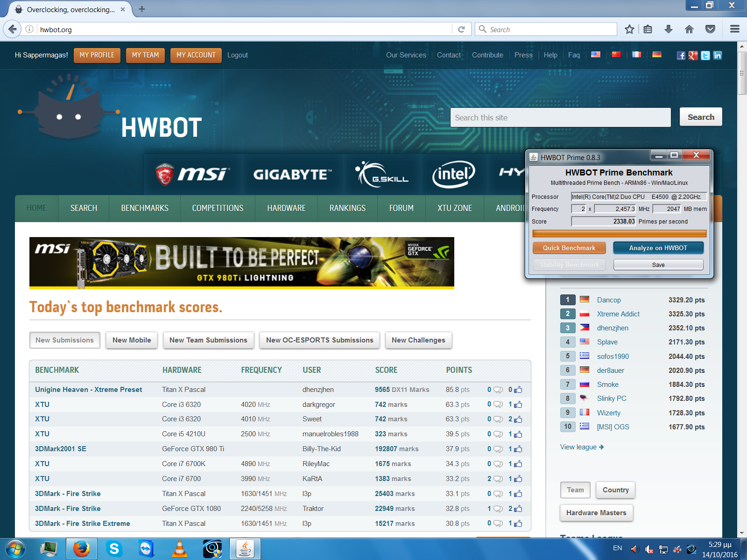
Task: Open Dancop's league profile link
Action: 609,300
